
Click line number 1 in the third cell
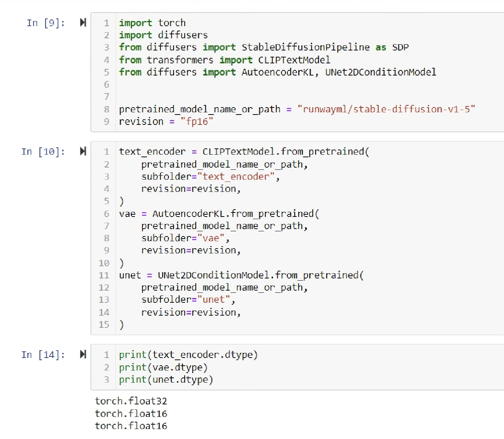106,354
